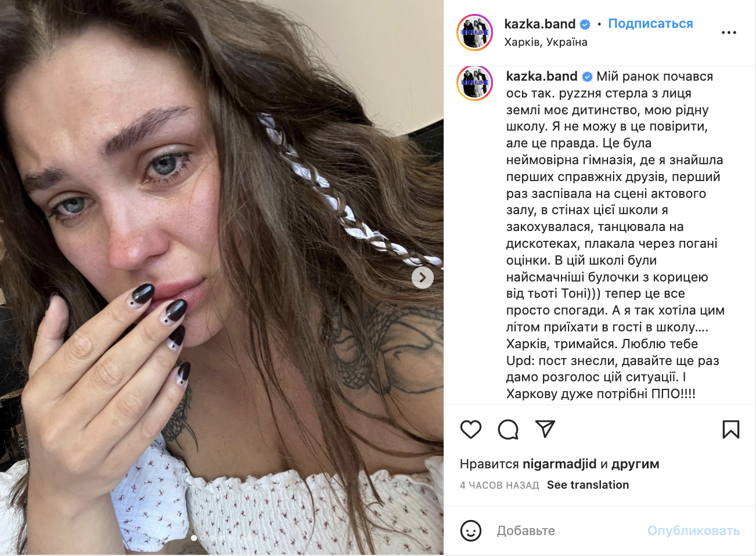Click See translation under the post
756x556 pixels.
click(588, 485)
